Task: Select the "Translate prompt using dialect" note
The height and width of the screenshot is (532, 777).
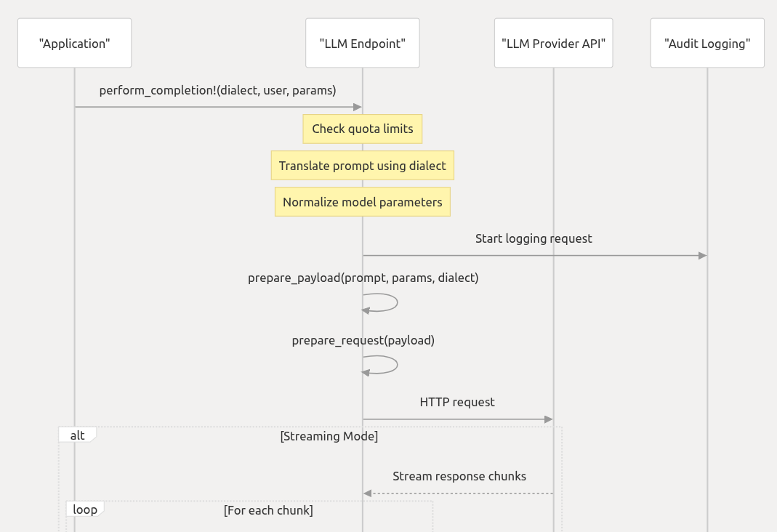Action: [363, 166]
